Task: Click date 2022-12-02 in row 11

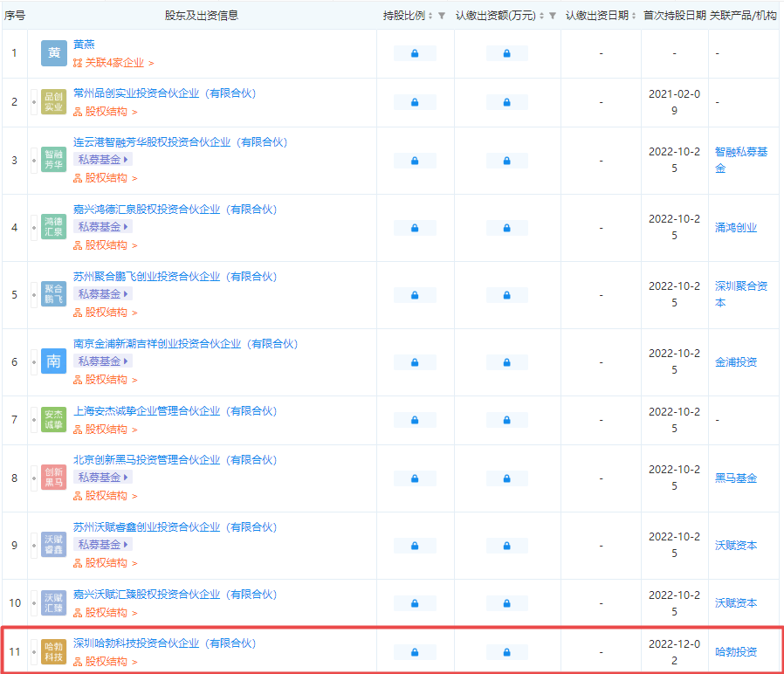Action: pyautogui.click(x=675, y=652)
